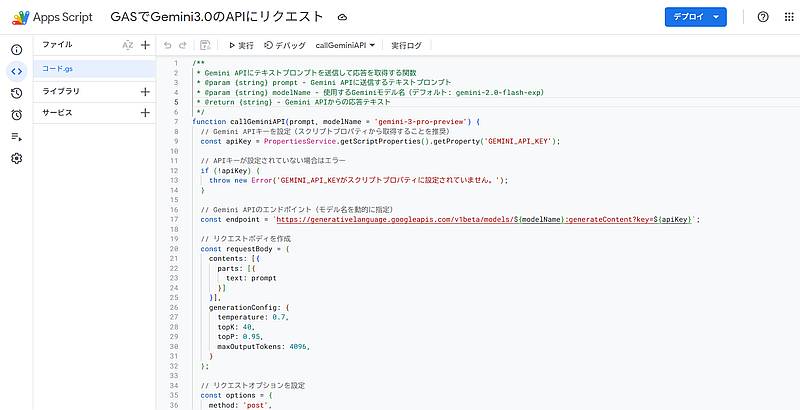
Task: Click on throw new Error line
Action: point(359,181)
